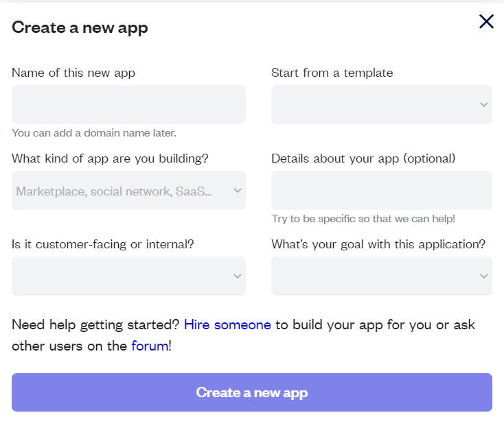Click the What's your goal label

pyautogui.click(x=378, y=244)
